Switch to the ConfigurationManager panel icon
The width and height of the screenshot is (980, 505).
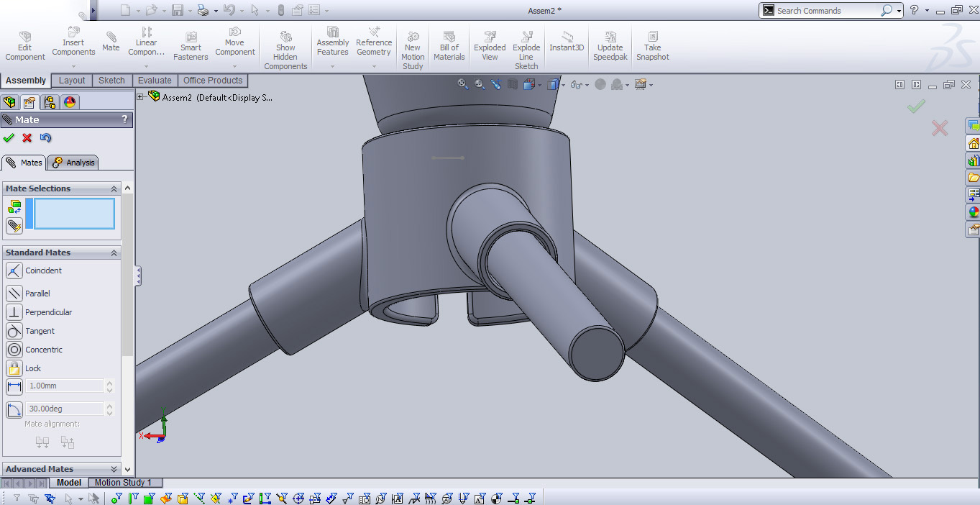point(49,102)
